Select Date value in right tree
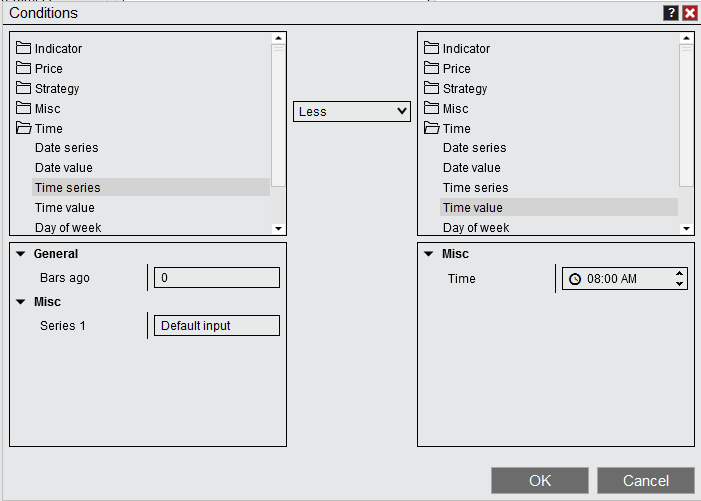 472,168
